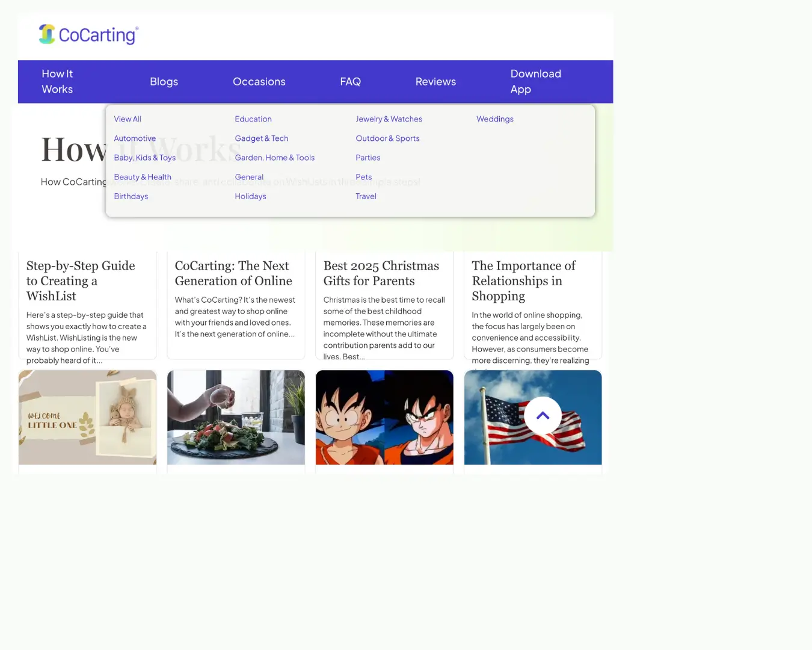
Task: Open the Blogs dropdown menu
Action: coord(164,81)
